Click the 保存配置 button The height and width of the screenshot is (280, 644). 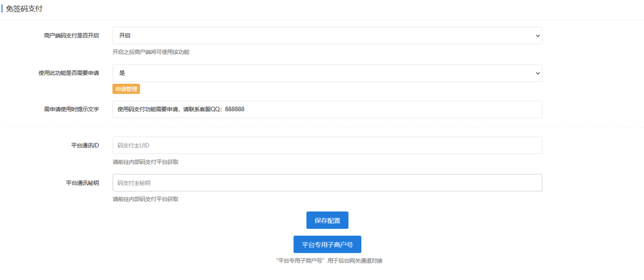tap(327, 220)
